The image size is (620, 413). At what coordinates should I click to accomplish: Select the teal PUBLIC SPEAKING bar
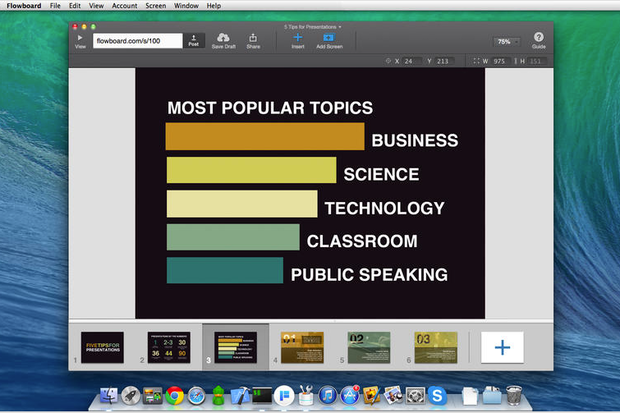pos(225,270)
